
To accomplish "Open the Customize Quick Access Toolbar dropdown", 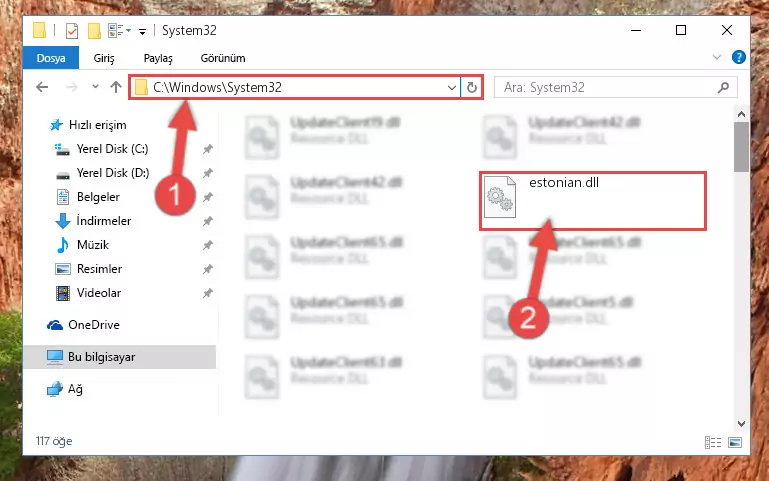I will (x=142, y=32).
